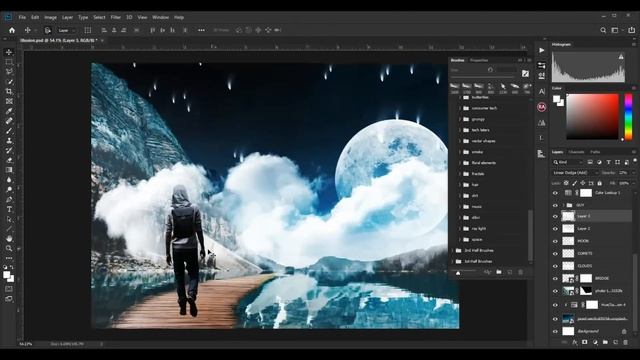
Task: Open the search icon at top right
Action: pos(603,30)
